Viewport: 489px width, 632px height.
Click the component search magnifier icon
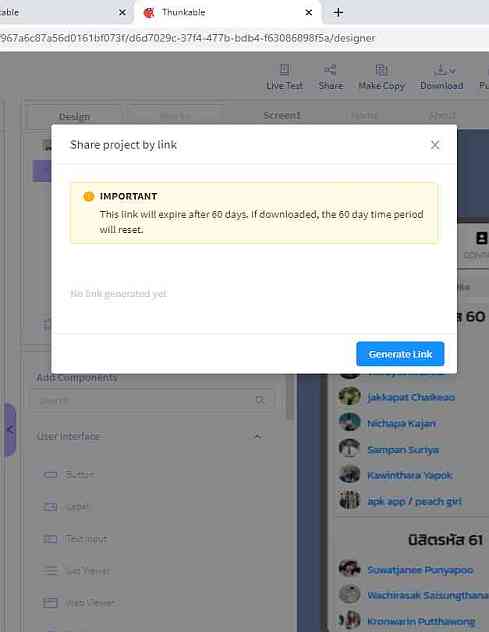pos(260,400)
